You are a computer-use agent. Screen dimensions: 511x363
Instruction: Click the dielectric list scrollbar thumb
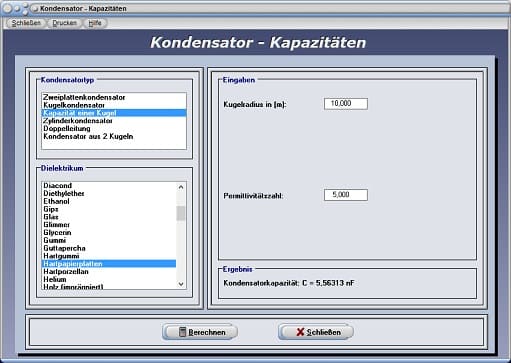(181, 213)
